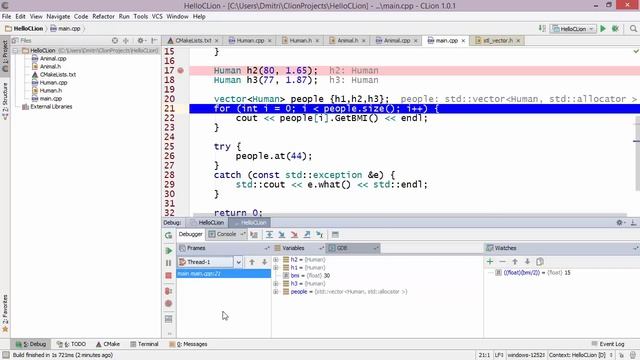Viewport: 640px width, 360px height.
Task: Expand h1 variable node
Action: (x=276, y=268)
